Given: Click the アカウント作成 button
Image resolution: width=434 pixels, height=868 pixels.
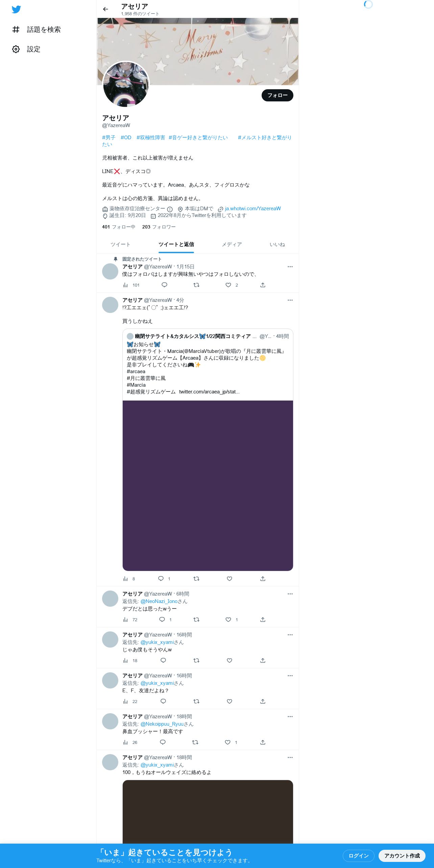Looking at the screenshot, I should [x=402, y=855].
